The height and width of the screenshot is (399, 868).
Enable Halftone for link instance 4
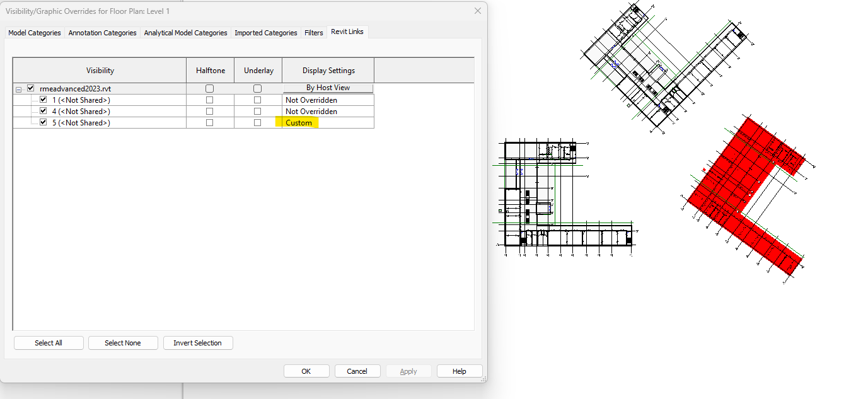pyautogui.click(x=209, y=111)
